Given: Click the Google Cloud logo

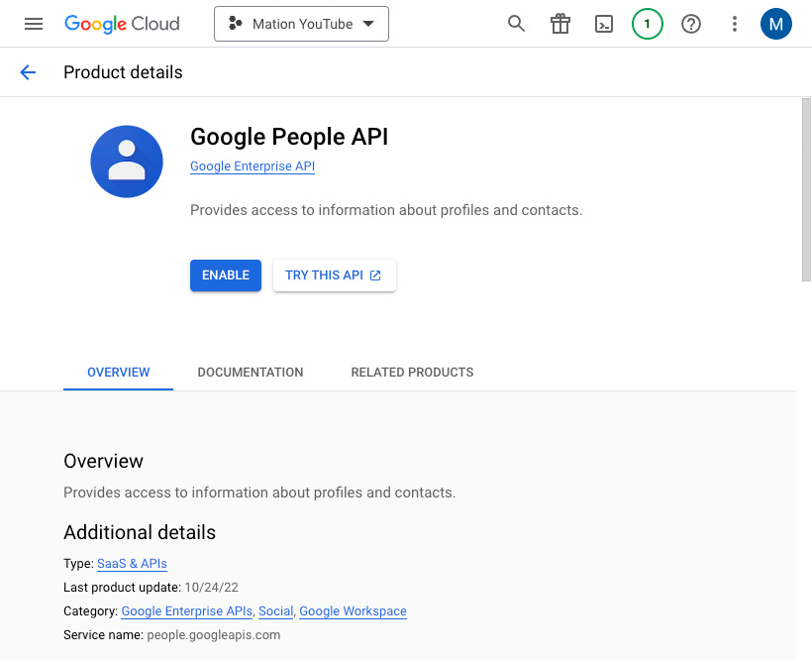Looking at the screenshot, I should [x=122, y=24].
